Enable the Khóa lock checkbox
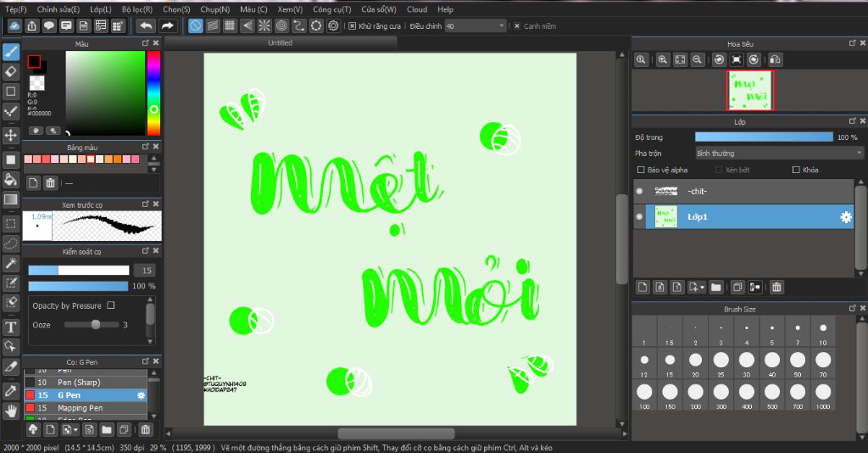Screen dimensions: 868x453 [x=796, y=170]
